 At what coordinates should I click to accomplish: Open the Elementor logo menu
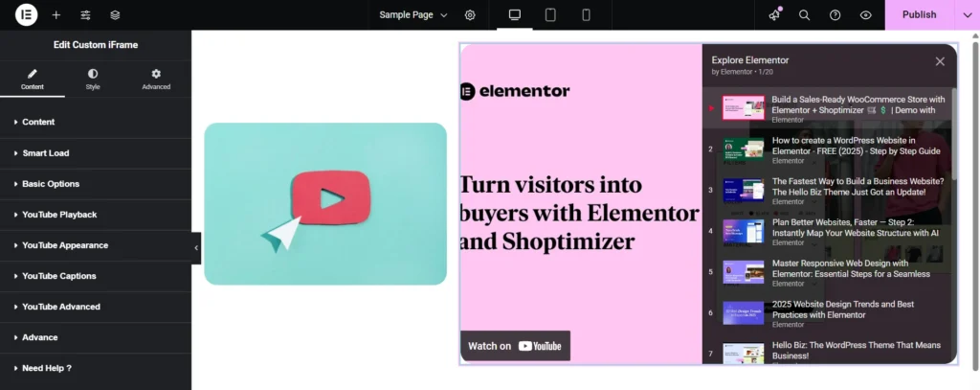pos(26,14)
